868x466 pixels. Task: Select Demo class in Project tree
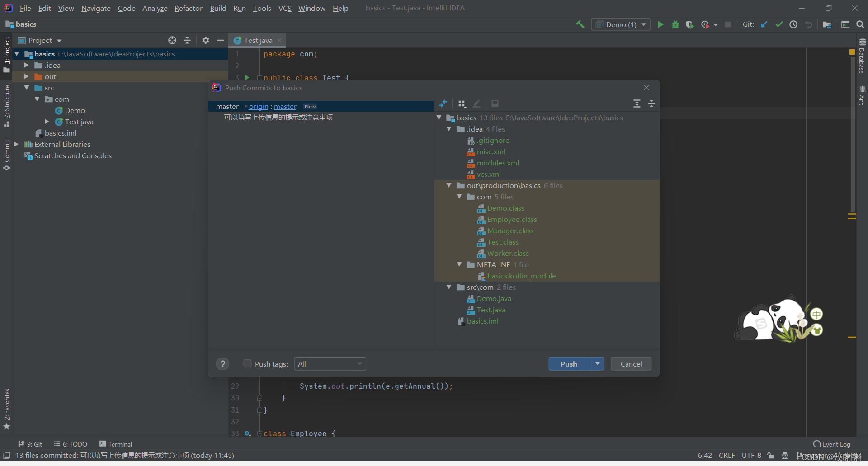pos(75,110)
